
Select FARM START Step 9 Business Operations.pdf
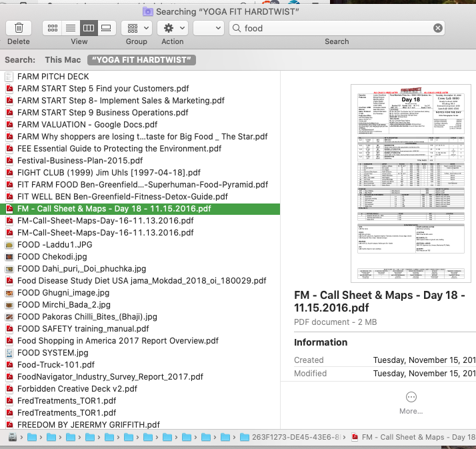[x=103, y=112]
